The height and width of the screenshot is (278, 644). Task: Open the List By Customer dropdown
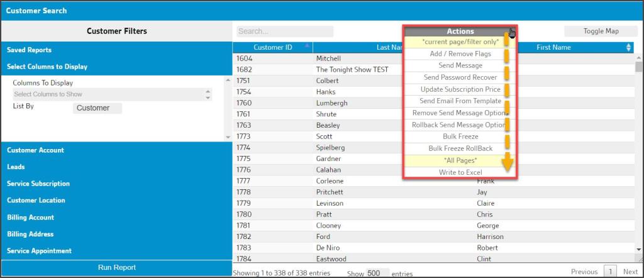tap(97, 108)
